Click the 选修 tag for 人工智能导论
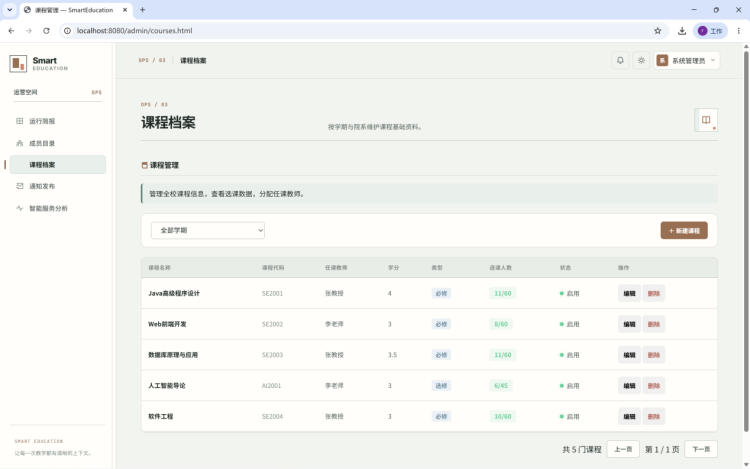Screen dimensions: 750x469 441,385
